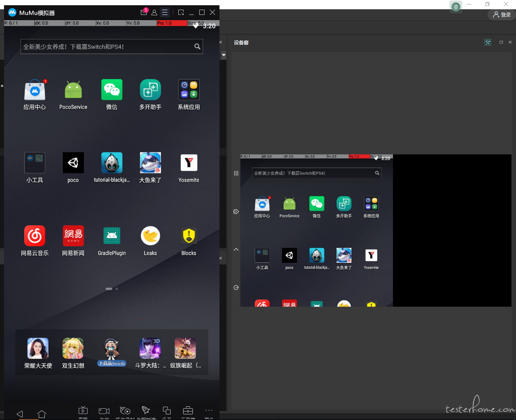Click the 登录 login button
Screen dimensions: 516x420
pos(502,15)
